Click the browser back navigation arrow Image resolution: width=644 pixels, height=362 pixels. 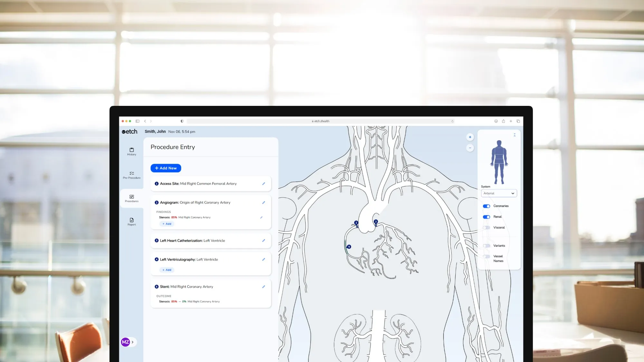pos(144,121)
